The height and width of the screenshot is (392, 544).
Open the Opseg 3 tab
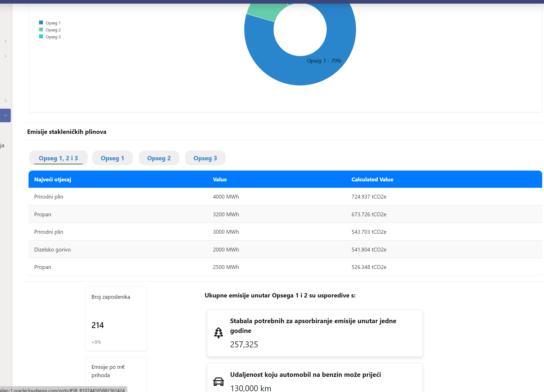click(x=205, y=158)
